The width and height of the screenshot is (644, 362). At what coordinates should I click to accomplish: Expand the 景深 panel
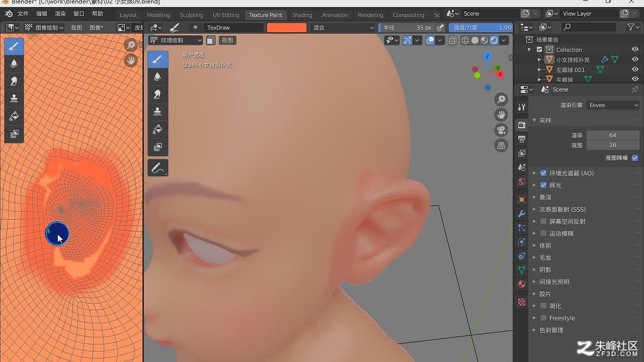tap(545, 197)
